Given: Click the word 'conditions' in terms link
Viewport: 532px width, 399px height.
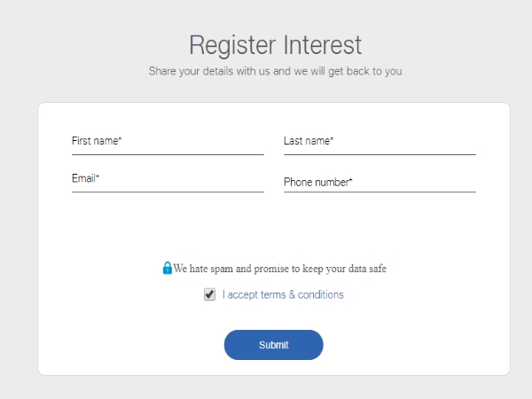Looking at the screenshot, I should coord(321,294).
